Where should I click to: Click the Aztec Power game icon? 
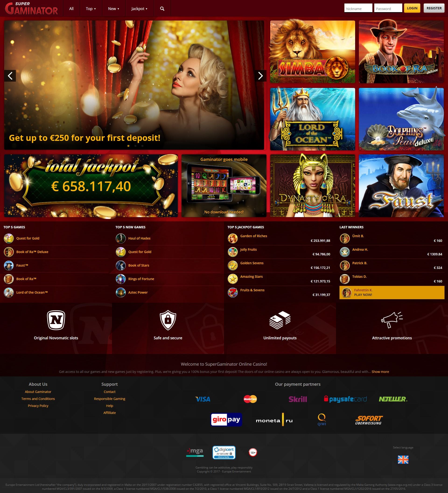pos(121,292)
